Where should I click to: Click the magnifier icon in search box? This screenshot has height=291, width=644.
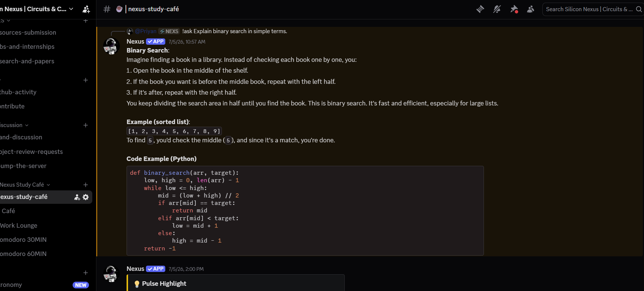[639, 9]
